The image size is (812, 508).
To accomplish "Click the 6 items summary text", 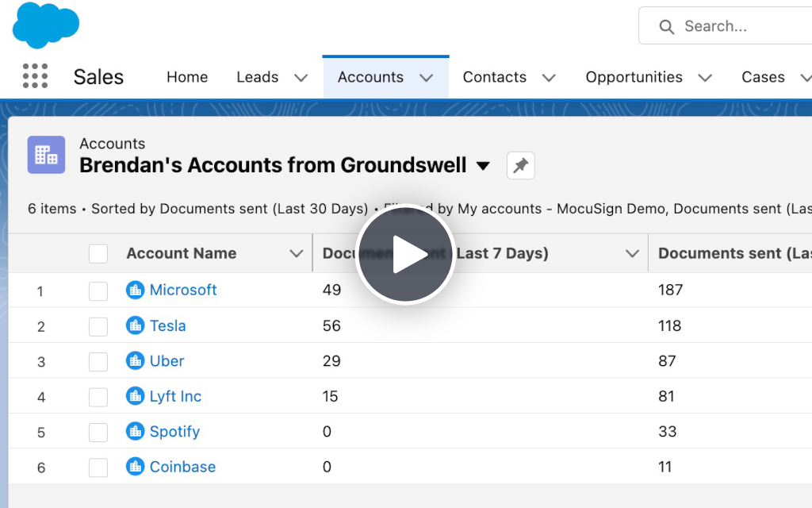I will [x=52, y=209].
